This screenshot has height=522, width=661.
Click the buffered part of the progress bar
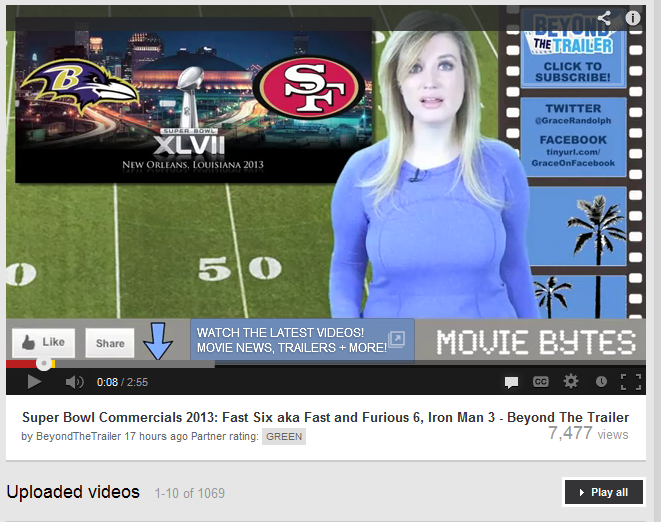click(135, 364)
